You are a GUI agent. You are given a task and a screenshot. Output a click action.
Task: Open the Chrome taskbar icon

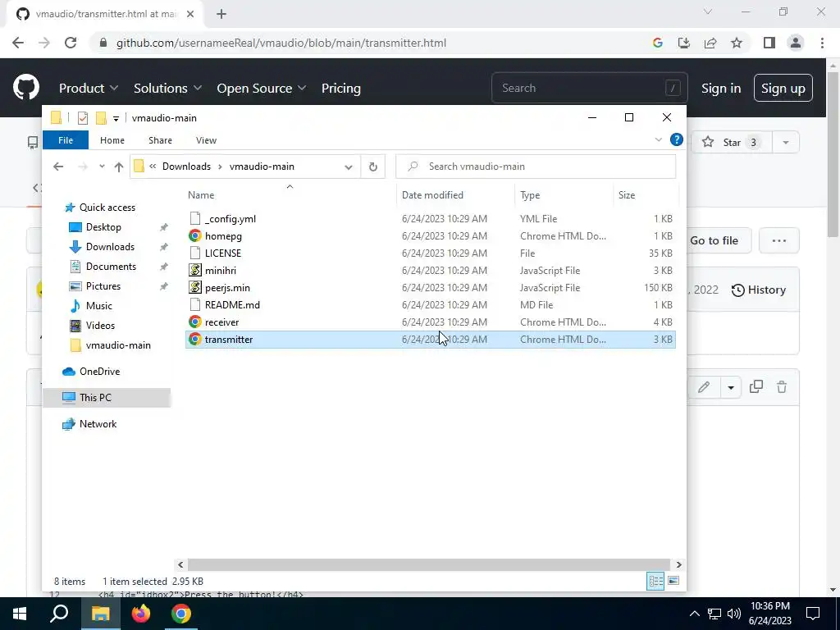[x=181, y=614]
